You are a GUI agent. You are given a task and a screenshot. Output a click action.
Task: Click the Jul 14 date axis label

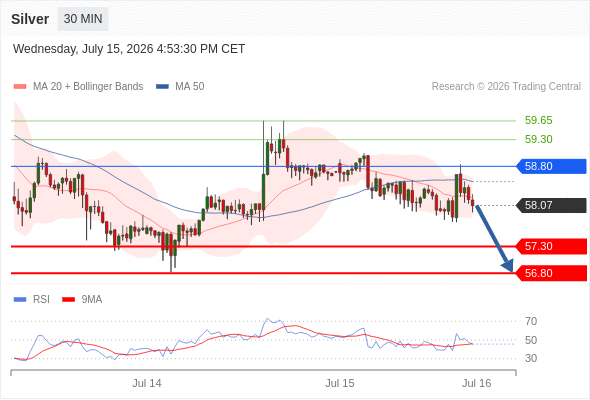[x=147, y=383]
